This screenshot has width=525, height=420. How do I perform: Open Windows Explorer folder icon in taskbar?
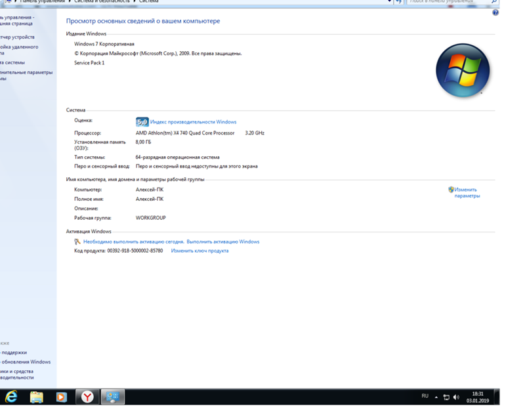pos(37,397)
